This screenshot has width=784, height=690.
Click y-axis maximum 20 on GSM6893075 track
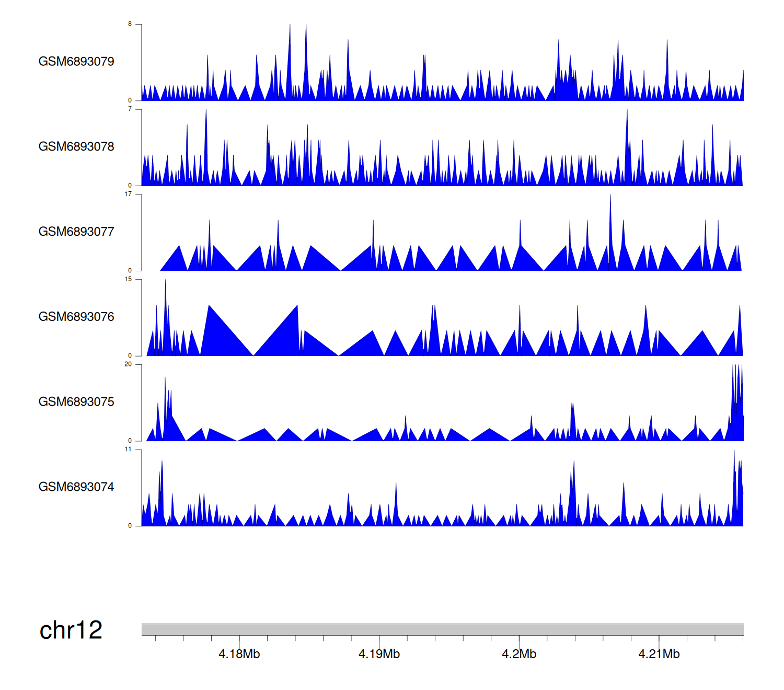(x=129, y=364)
